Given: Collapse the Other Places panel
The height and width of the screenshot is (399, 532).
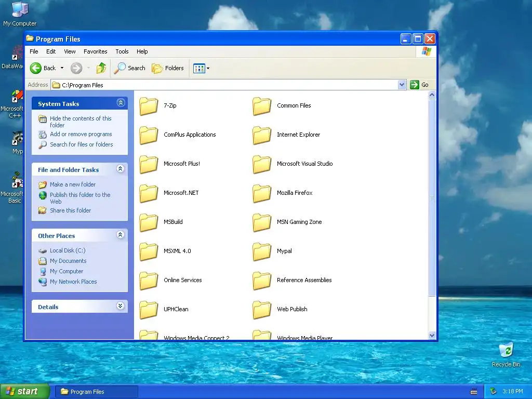Looking at the screenshot, I should [x=121, y=235].
